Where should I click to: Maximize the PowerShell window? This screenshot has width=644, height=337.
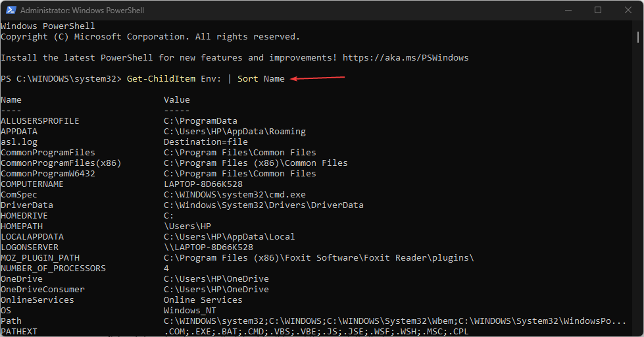pyautogui.click(x=597, y=10)
